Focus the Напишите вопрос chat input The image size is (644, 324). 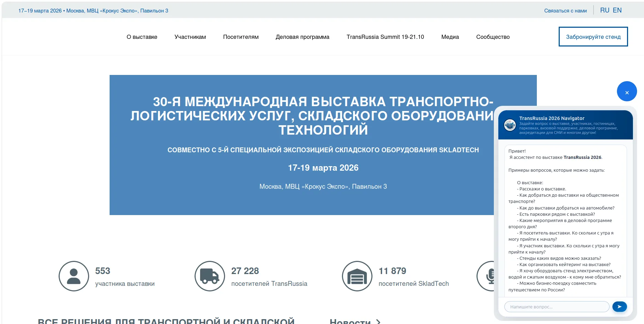[x=557, y=307]
